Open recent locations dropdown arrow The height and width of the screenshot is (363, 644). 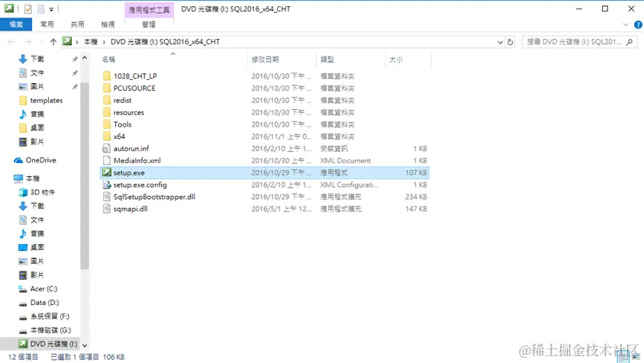coord(41,42)
